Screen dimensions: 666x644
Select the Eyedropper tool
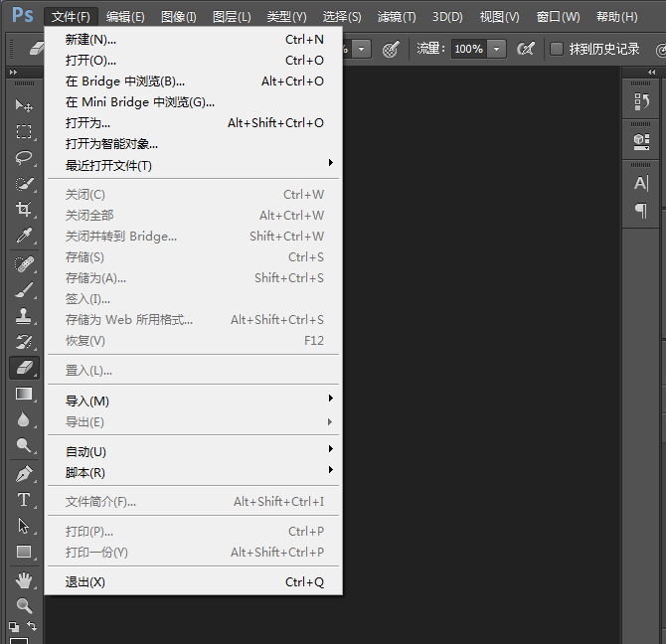tap(24, 236)
